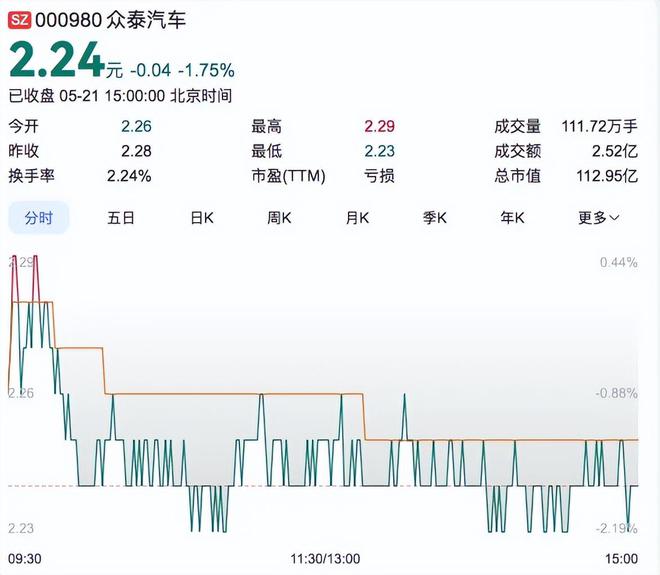Click the current price 2.24

pyautogui.click(x=56, y=62)
